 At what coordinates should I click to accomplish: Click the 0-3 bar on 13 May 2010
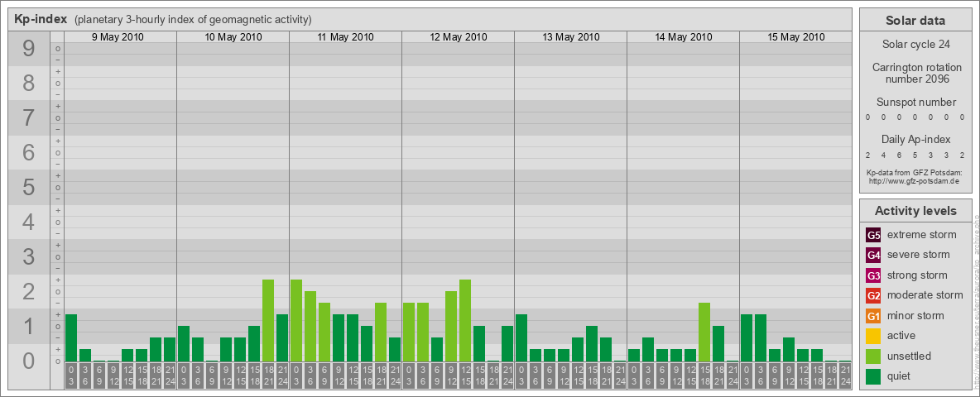pyautogui.click(x=521, y=337)
